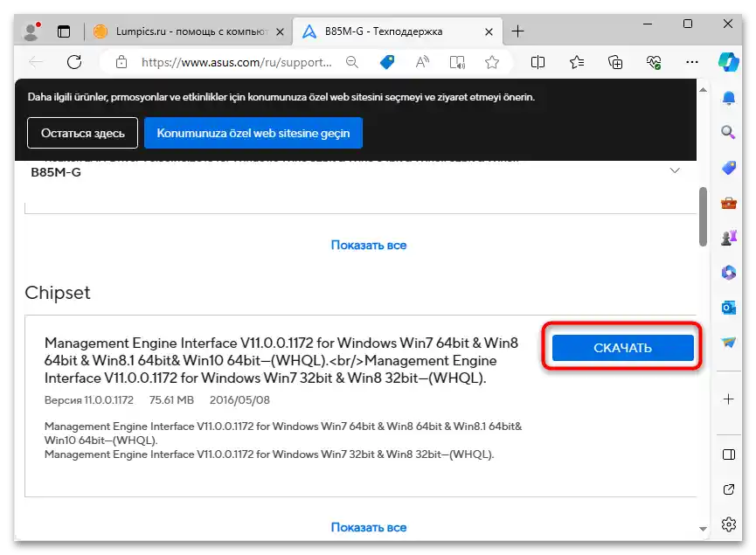Open the shopping tag in the address bar
This screenshot has width=756, height=555.
click(x=385, y=62)
